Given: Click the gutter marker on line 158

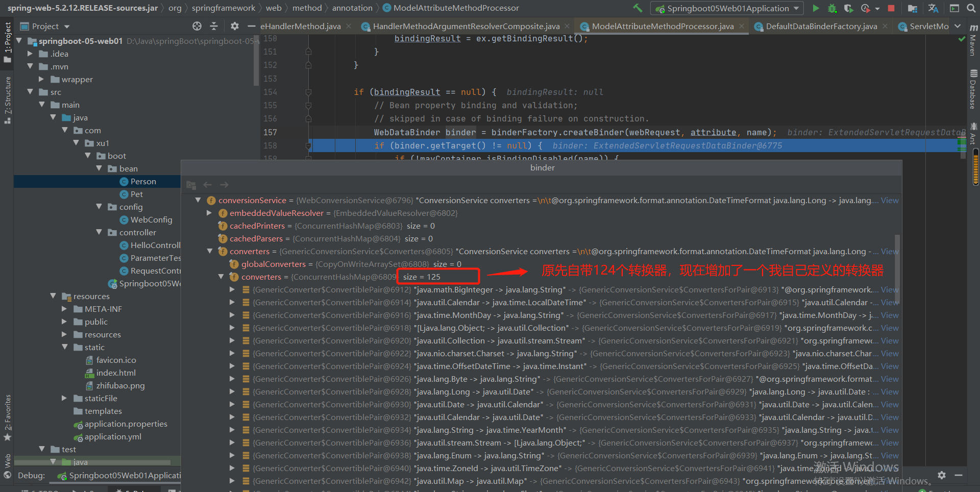Looking at the screenshot, I should (308, 145).
